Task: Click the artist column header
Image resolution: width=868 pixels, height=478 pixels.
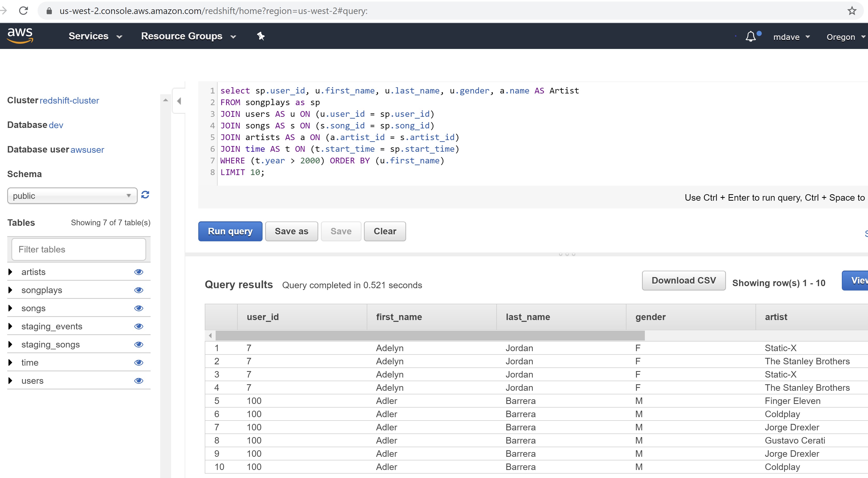Action: tap(812, 317)
